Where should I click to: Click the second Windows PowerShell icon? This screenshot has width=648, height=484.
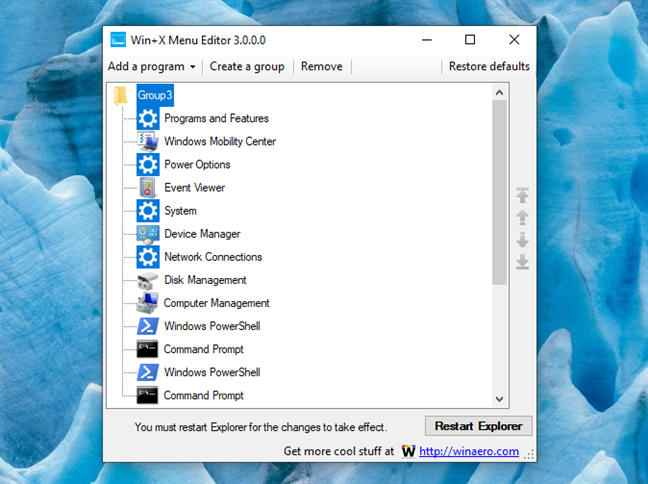pyautogui.click(x=148, y=372)
